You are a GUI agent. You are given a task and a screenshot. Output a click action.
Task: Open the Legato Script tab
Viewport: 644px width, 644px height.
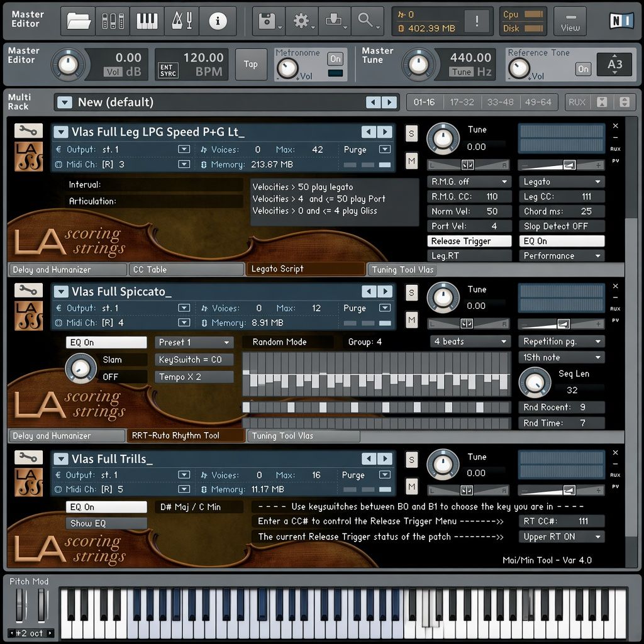click(x=305, y=269)
